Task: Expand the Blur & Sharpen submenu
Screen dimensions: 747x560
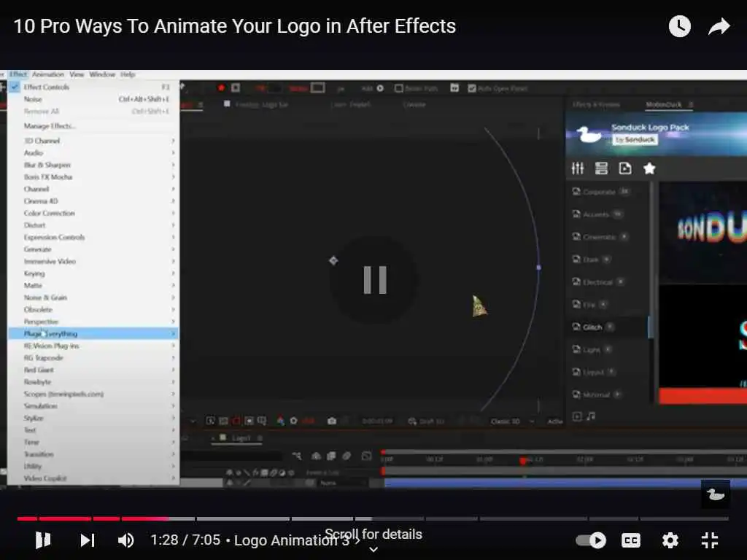Action: tap(93, 165)
